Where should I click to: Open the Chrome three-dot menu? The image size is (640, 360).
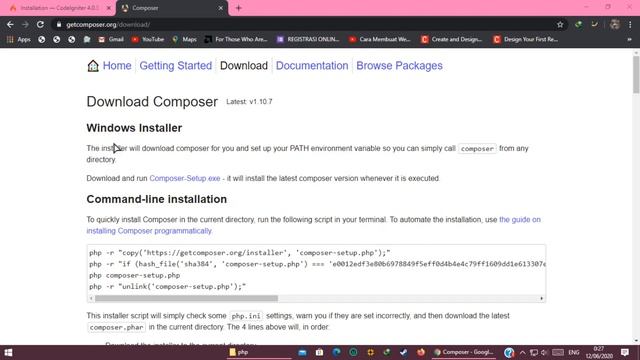coord(630,24)
